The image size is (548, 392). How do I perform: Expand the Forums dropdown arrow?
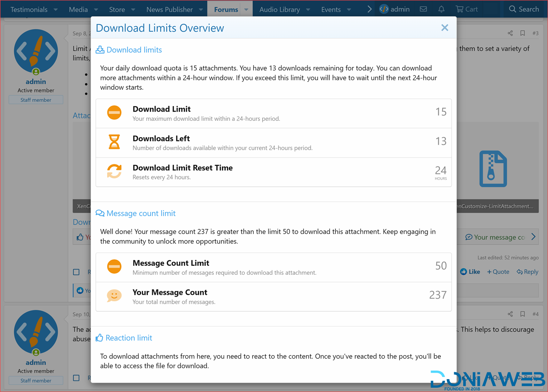click(x=246, y=9)
